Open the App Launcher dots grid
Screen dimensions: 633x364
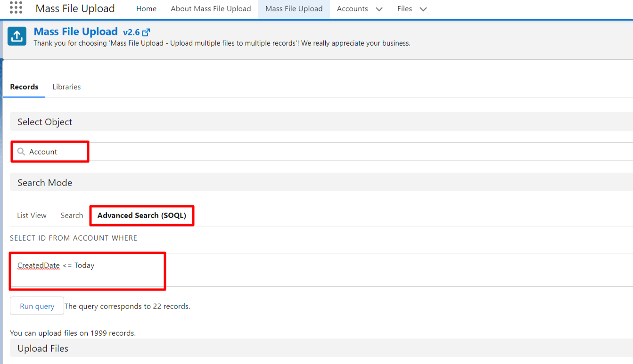point(16,8)
